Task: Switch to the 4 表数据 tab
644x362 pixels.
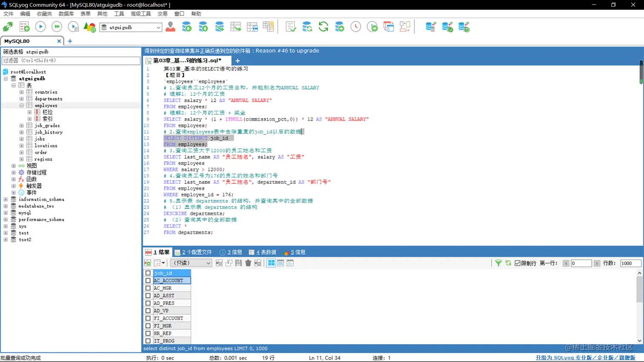Action: coord(262,252)
